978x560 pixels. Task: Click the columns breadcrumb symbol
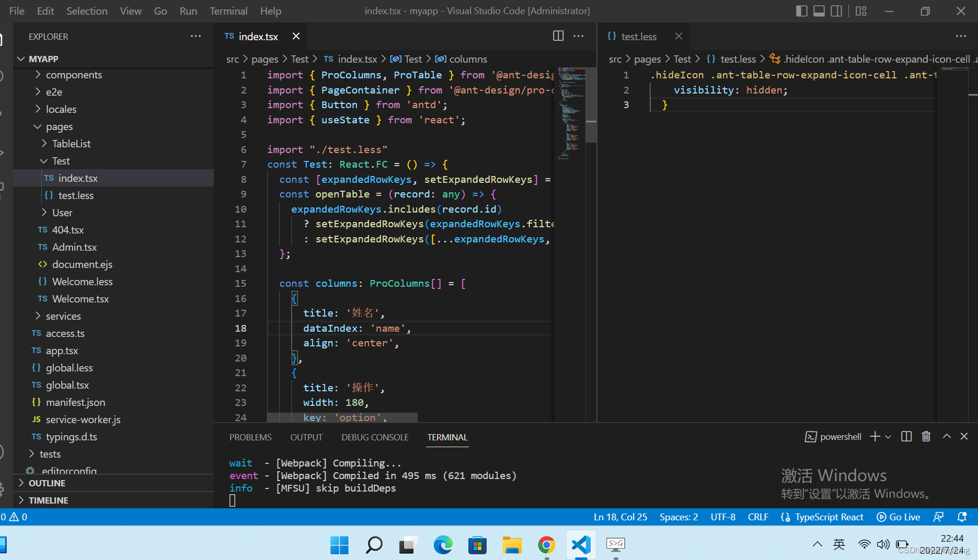(461, 59)
